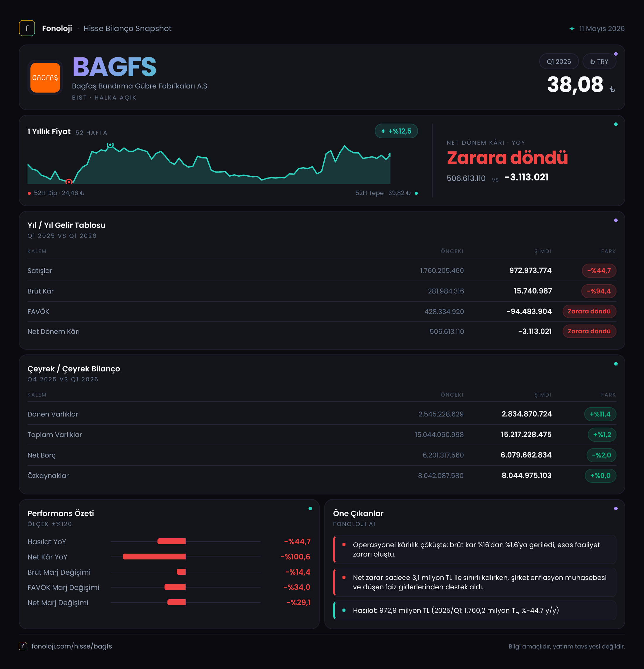Click the Fonoloji "f" logo icon in header
Screen dimensions: 644x669
coord(27,28)
